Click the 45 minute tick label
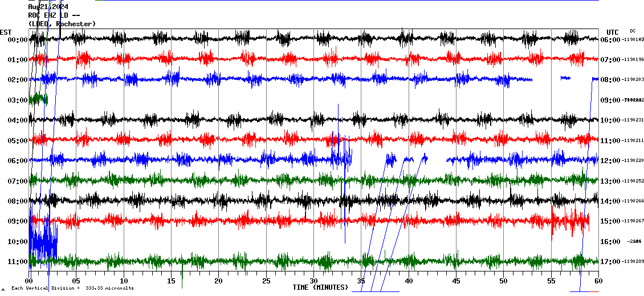The width and height of the screenshot is (644, 296). (x=456, y=281)
